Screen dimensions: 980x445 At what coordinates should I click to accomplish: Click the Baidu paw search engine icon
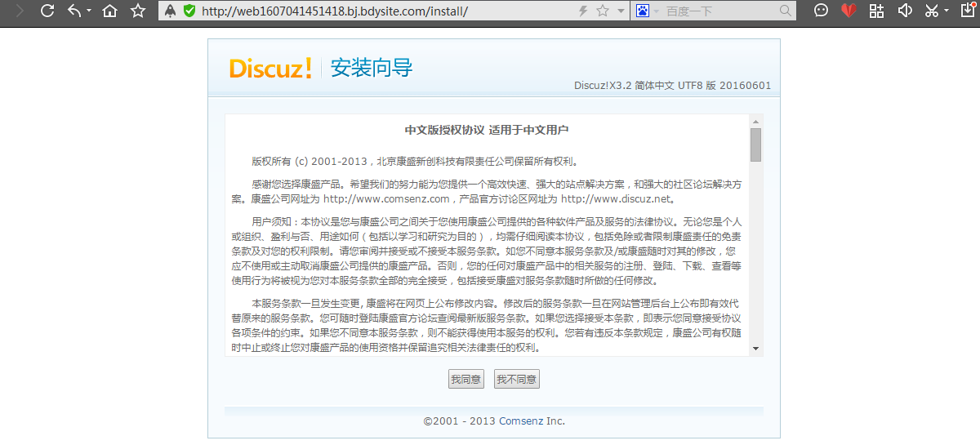pos(643,11)
